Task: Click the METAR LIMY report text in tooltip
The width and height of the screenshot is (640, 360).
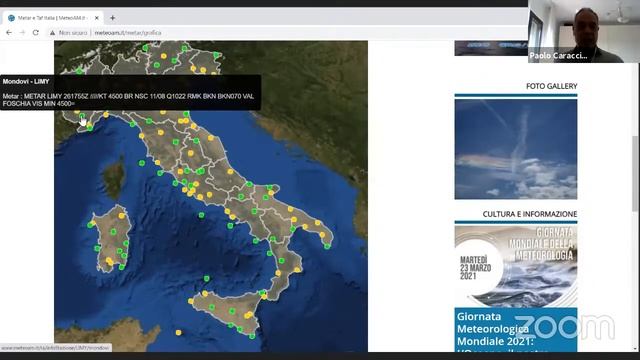Action: 128,100
